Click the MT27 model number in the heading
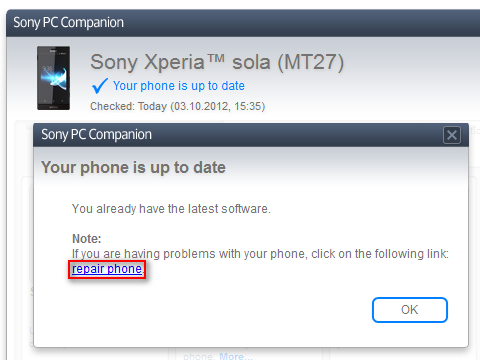The height and width of the screenshot is (360, 480). click(x=311, y=62)
